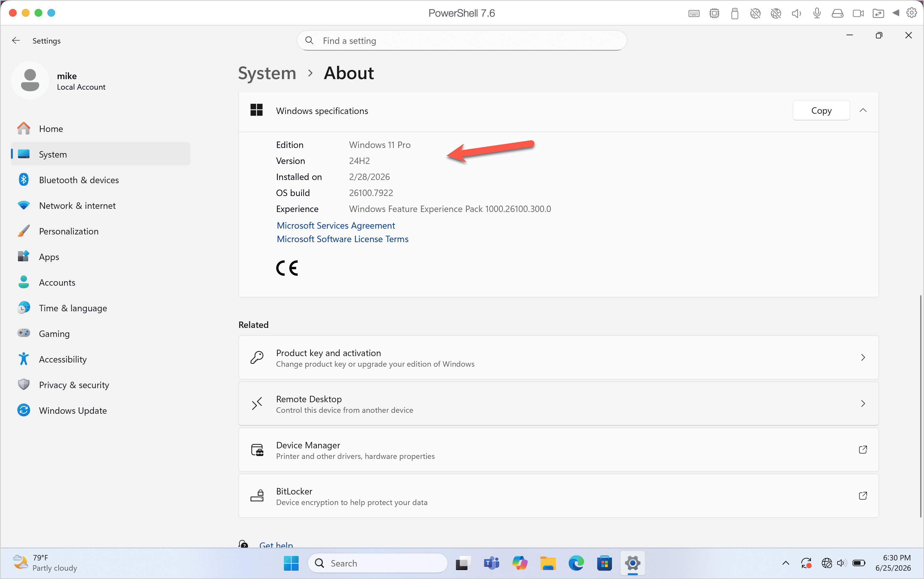The image size is (924, 579).
Task: Click the page vertical scrollbar
Action: (x=920, y=406)
